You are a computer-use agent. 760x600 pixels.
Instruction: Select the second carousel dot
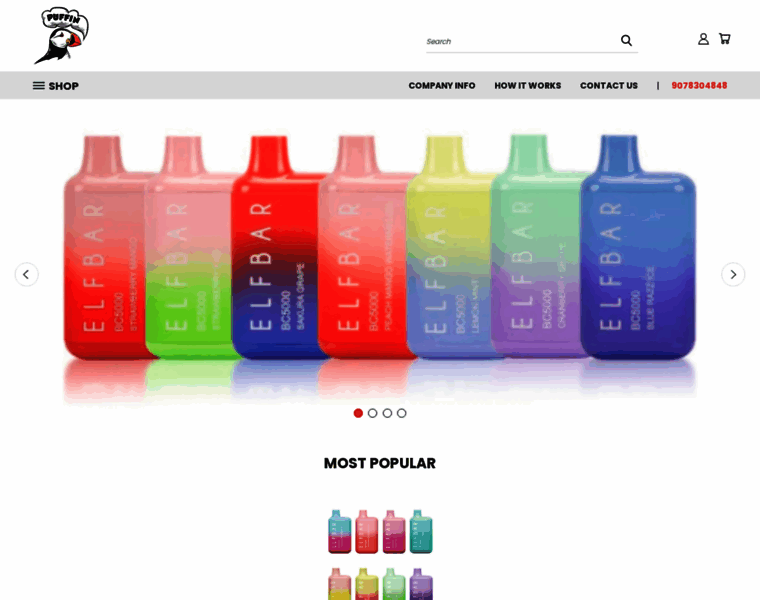[x=372, y=413]
